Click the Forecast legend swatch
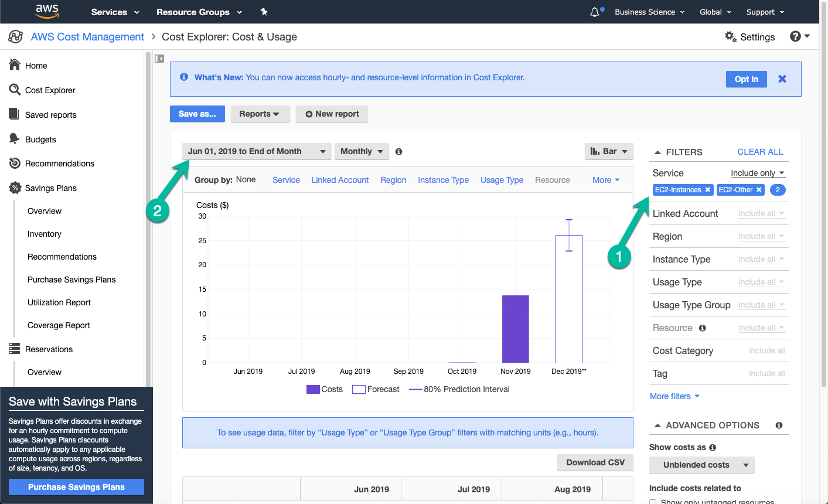The image size is (828, 504). 359,389
